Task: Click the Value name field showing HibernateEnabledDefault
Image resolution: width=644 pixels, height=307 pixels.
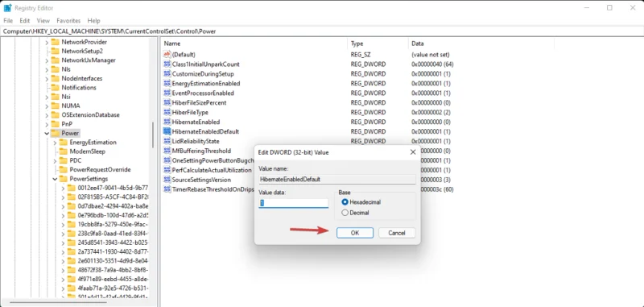Action: pyautogui.click(x=336, y=179)
